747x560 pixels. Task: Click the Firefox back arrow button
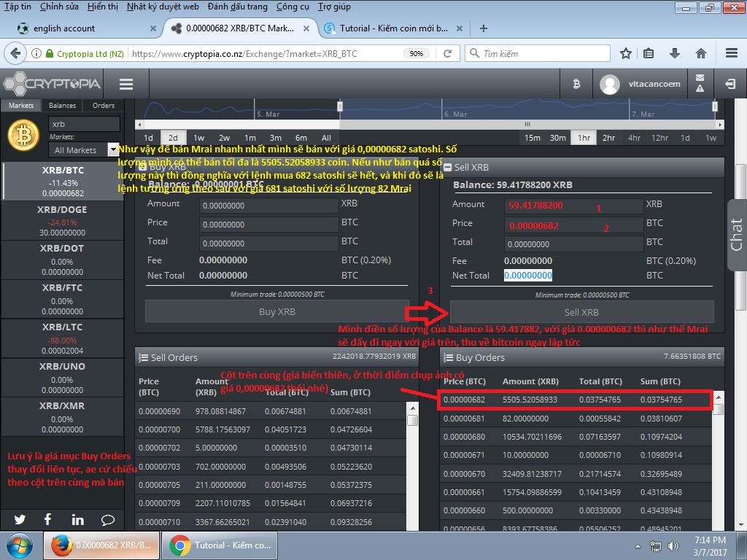pyautogui.click(x=15, y=53)
